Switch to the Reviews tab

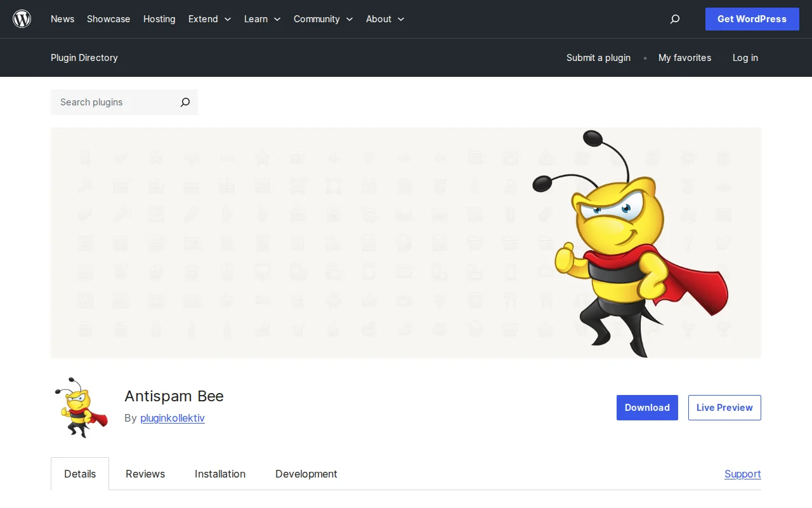coord(145,474)
